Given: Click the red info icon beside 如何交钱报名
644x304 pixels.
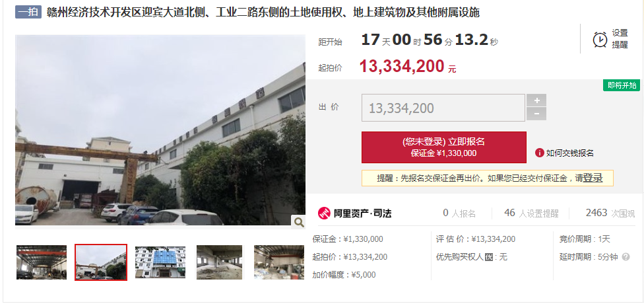Looking at the screenshot, I should coord(539,153).
